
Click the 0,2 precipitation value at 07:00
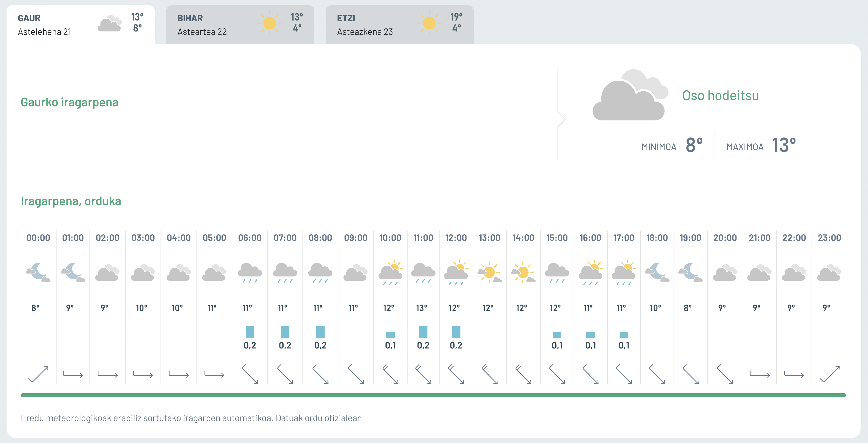[285, 345]
